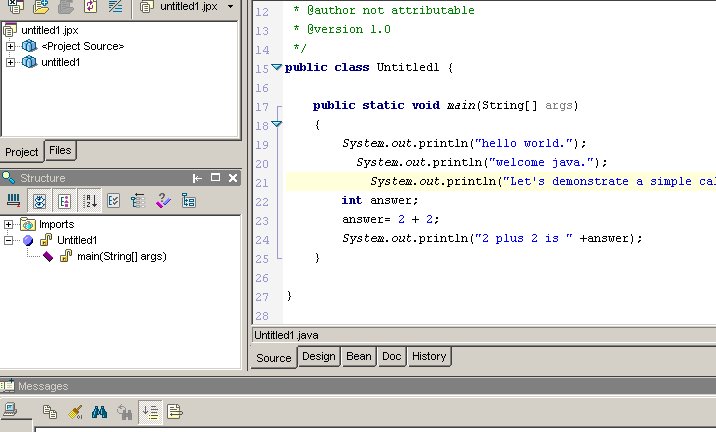
Task: Select the <Project Source> tree item
Action: 83,46
